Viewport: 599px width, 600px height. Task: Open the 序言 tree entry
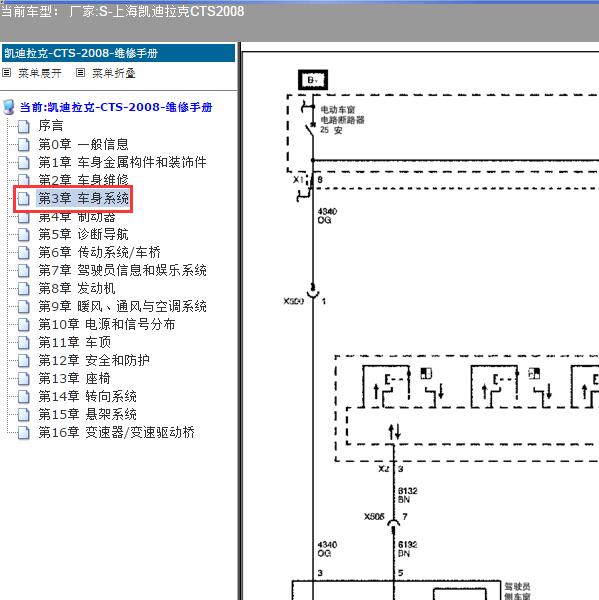[51, 126]
